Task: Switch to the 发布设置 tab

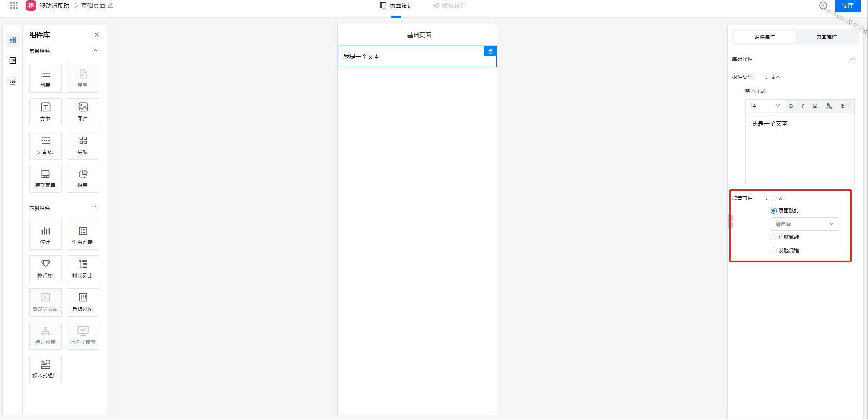Action: point(450,5)
